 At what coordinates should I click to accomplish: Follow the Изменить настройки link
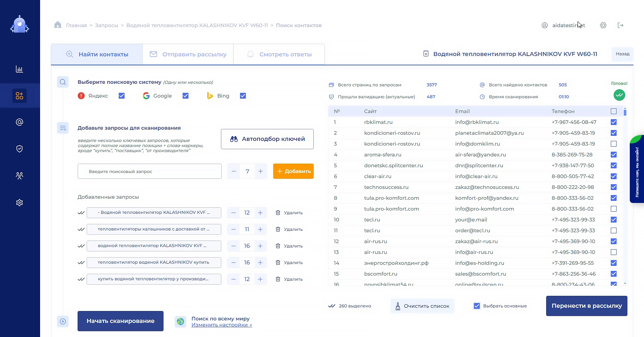[x=221, y=325]
